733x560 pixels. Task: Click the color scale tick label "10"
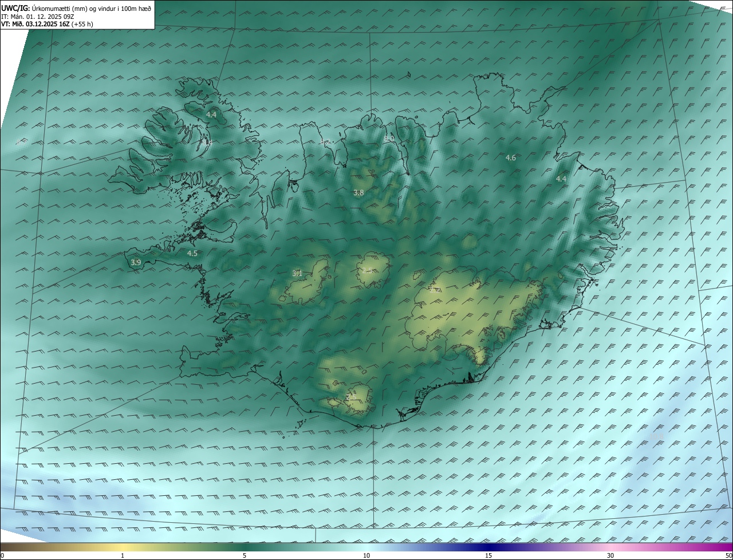366,555
